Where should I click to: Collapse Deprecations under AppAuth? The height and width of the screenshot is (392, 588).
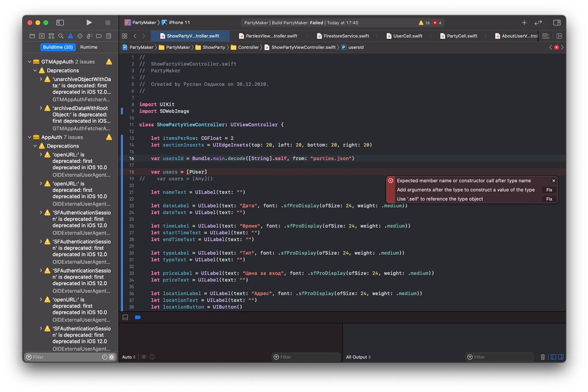(x=35, y=146)
